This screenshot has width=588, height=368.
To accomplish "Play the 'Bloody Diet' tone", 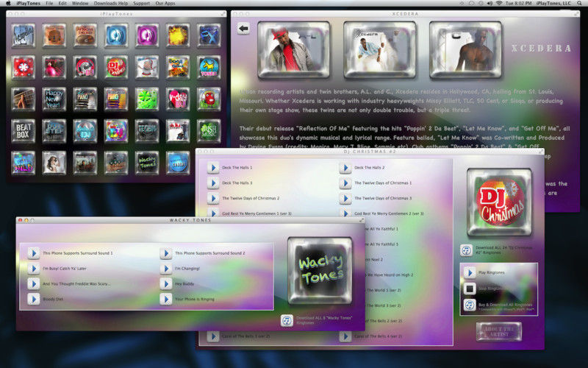I will 34,300.
